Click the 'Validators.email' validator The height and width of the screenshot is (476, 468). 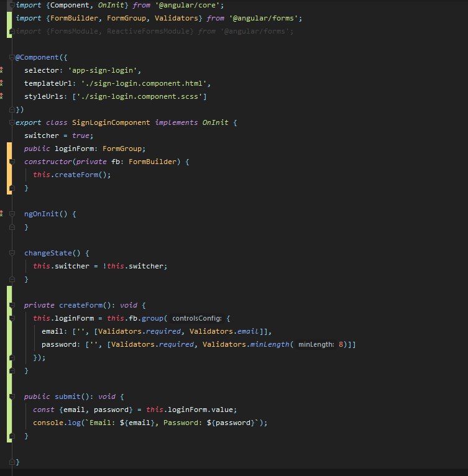pos(224,331)
